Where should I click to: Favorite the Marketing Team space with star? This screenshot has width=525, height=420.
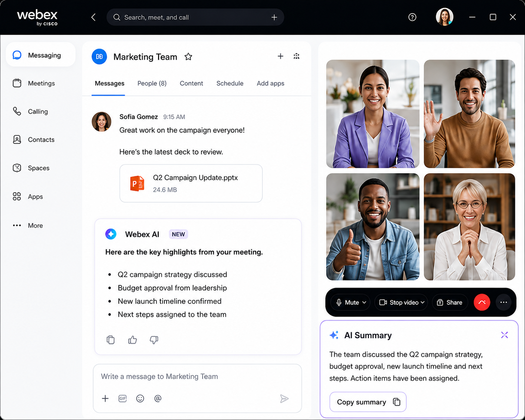click(x=188, y=57)
